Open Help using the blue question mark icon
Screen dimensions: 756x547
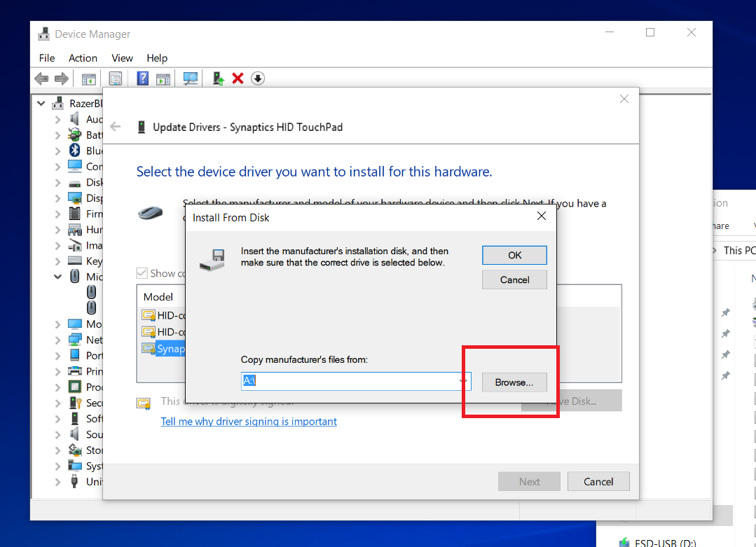[x=142, y=78]
